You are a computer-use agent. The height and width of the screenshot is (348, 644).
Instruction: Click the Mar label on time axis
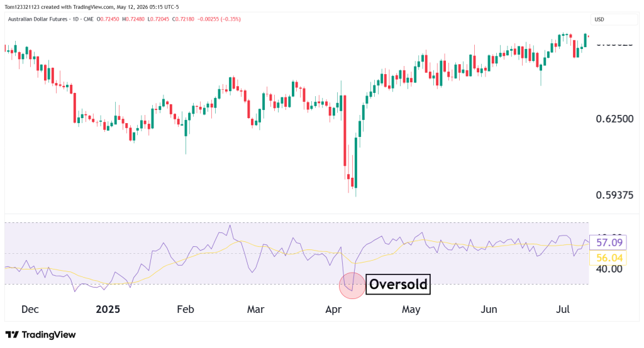coord(255,310)
